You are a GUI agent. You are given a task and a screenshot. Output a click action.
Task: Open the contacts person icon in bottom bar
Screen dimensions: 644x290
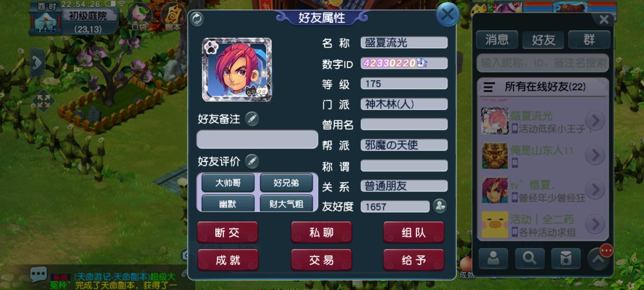pos(493,259)
